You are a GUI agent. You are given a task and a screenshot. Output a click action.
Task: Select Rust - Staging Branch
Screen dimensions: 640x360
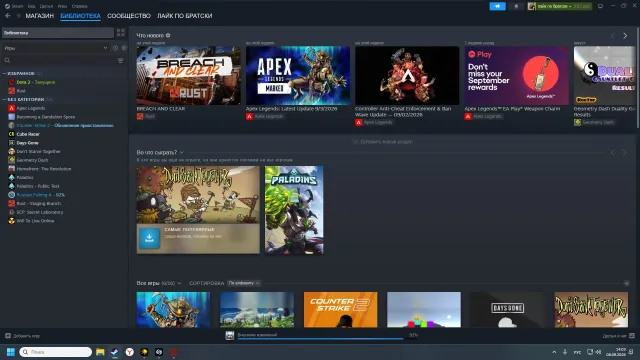[x=38, y=203]
